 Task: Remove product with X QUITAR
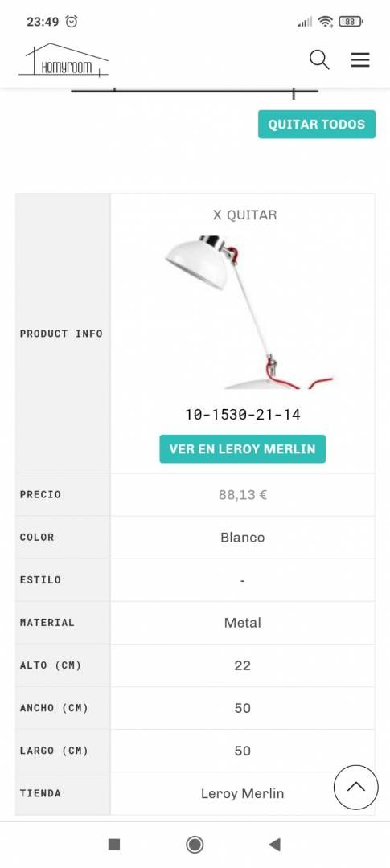[x=245, y=215]
